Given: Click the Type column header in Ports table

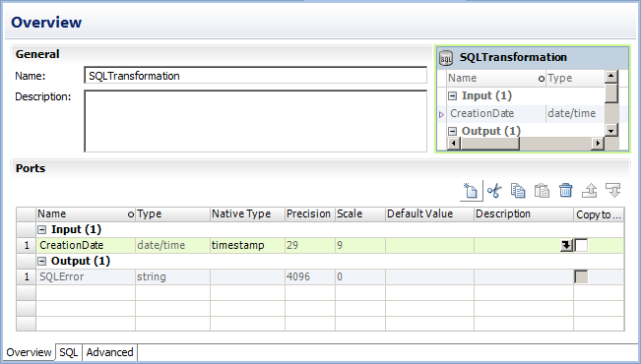Looking at the screenshot, I should point(173,214).
